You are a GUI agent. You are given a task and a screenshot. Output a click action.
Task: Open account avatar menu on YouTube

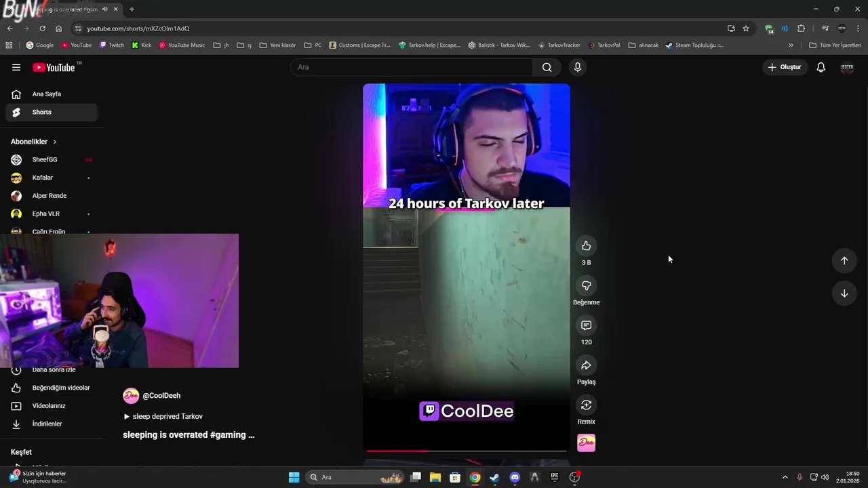[x=847, y=67]
